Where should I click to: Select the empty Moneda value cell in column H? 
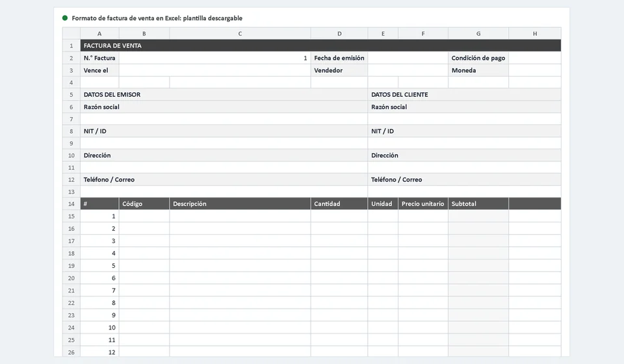535,70
